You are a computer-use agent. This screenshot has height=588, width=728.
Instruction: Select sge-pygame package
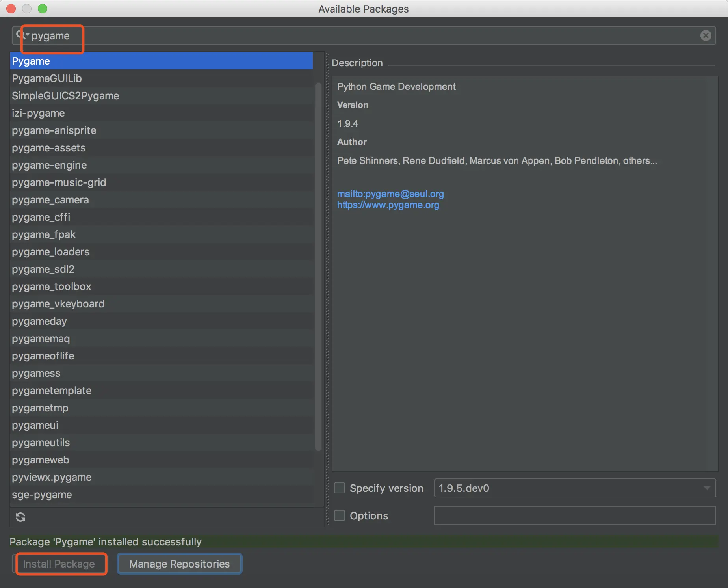[162, 495]
